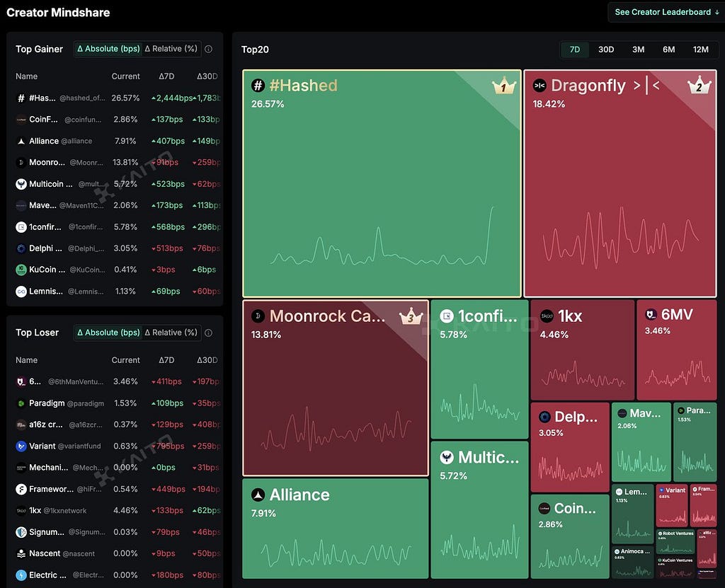The image size is (725, 588).
Task: Click the Δ7D column header in Top Gainer
Action: [166, 76]
